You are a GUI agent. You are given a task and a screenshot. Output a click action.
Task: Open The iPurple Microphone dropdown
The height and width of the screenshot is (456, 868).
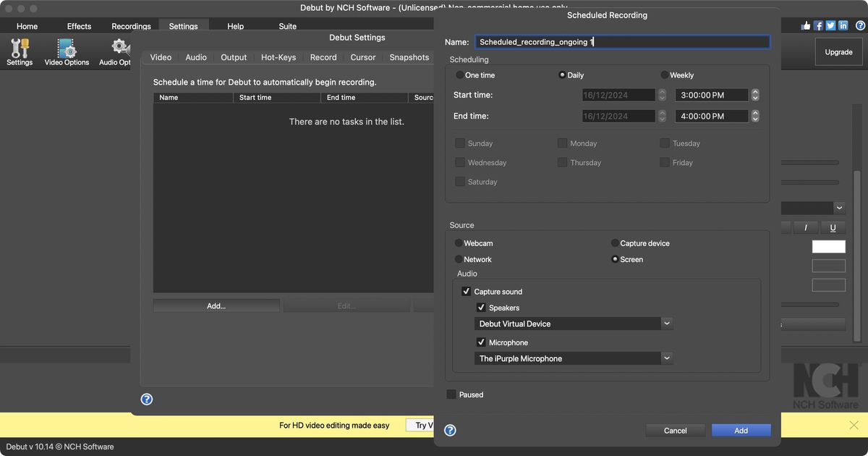click(666, 358)
